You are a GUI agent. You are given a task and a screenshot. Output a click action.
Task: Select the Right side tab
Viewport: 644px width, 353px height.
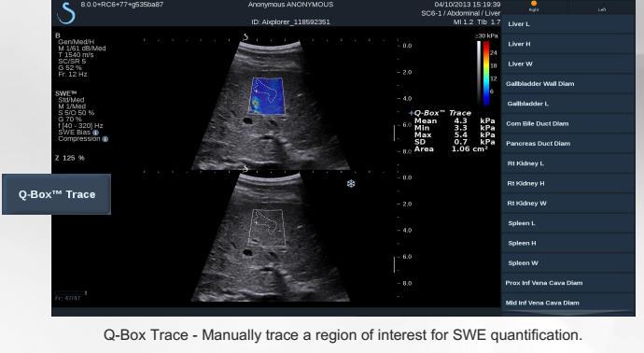coord(534,7)
